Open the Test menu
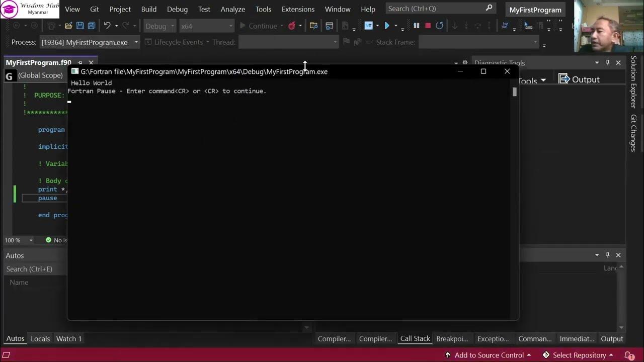This screenshot has width=644, height=362. click(x=204, y=9)
